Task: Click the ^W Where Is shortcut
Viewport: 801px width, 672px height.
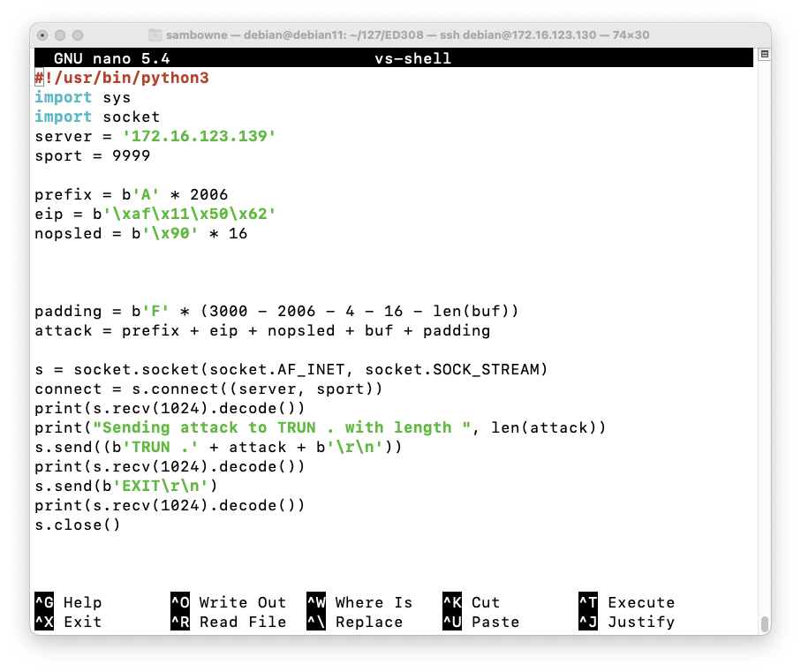Action: point(359,602)
